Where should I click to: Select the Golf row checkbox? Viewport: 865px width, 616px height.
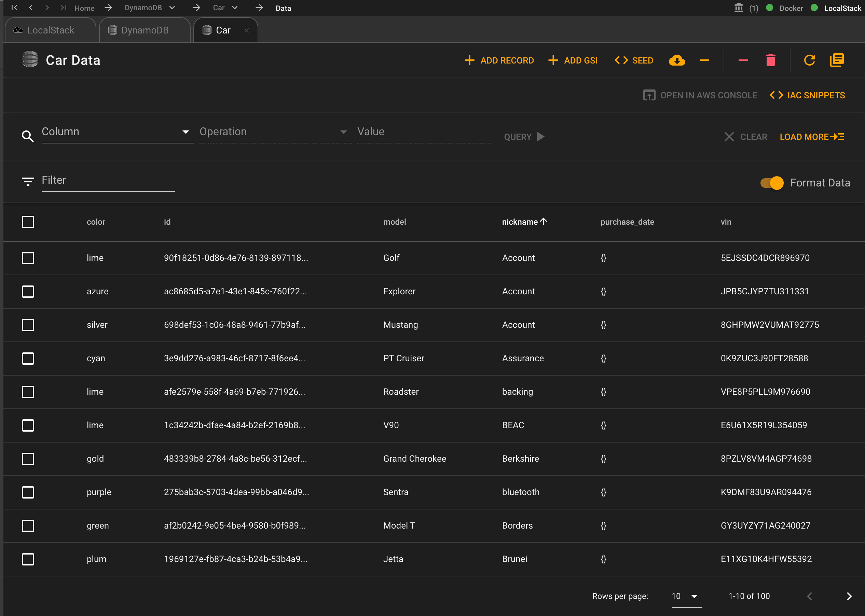[28, 258]
